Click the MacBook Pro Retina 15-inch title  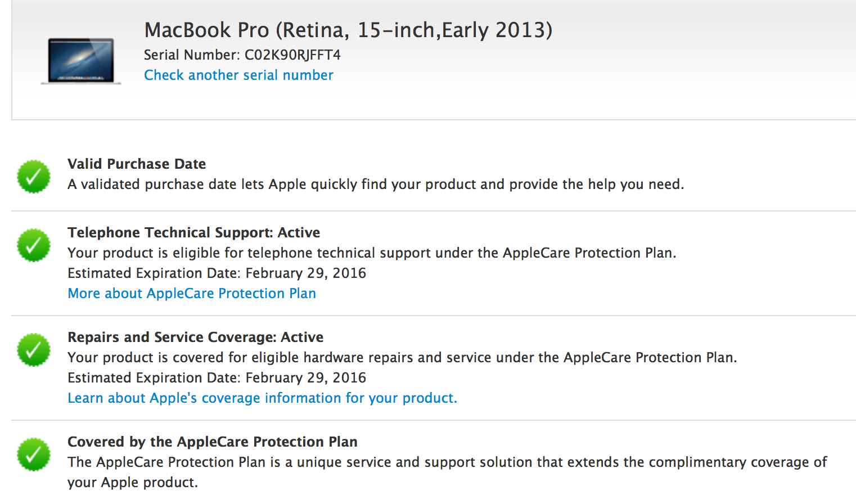tap(348, 30)
